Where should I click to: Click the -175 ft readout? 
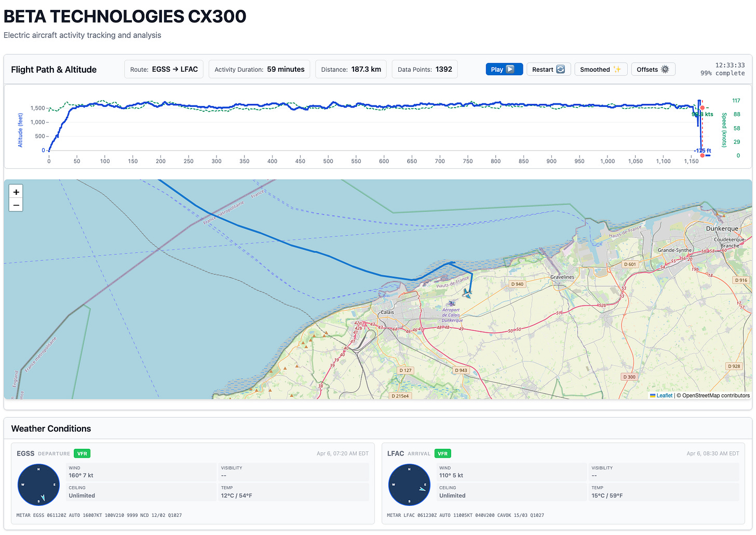tap(702, 151)
